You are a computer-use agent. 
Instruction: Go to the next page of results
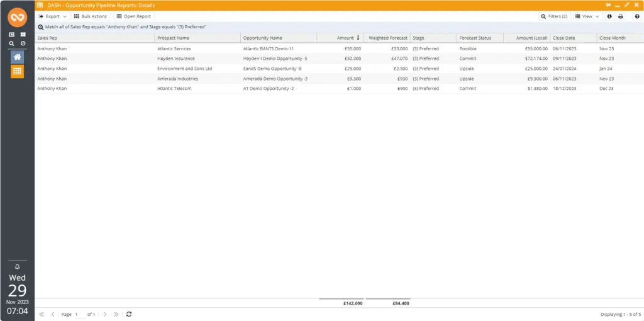click(x=105, y=315)
